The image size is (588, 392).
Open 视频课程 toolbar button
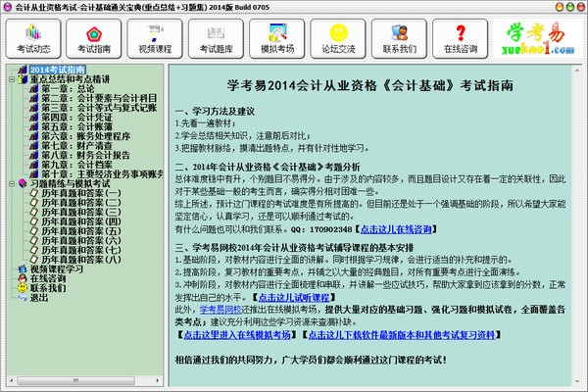pyautogui.click(x=155, y=39)
